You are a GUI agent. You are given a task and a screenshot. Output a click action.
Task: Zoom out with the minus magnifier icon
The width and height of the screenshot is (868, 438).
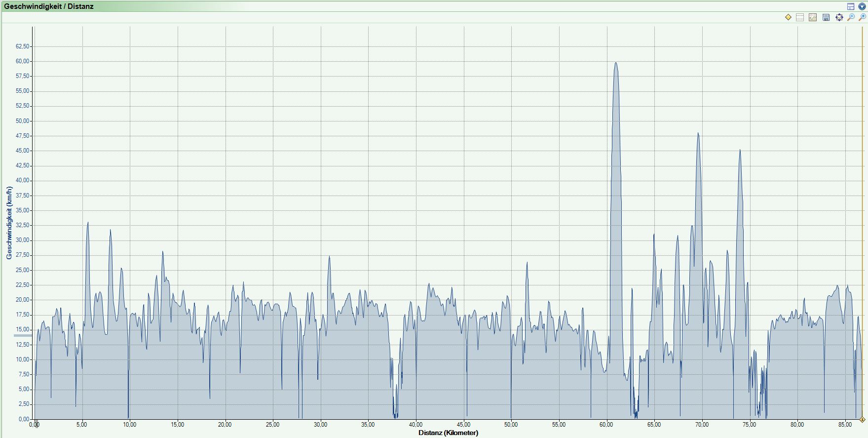851,17
